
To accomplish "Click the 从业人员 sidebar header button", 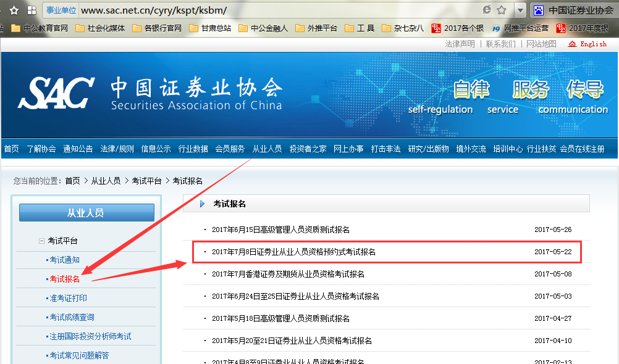I will tap(86, 213).
